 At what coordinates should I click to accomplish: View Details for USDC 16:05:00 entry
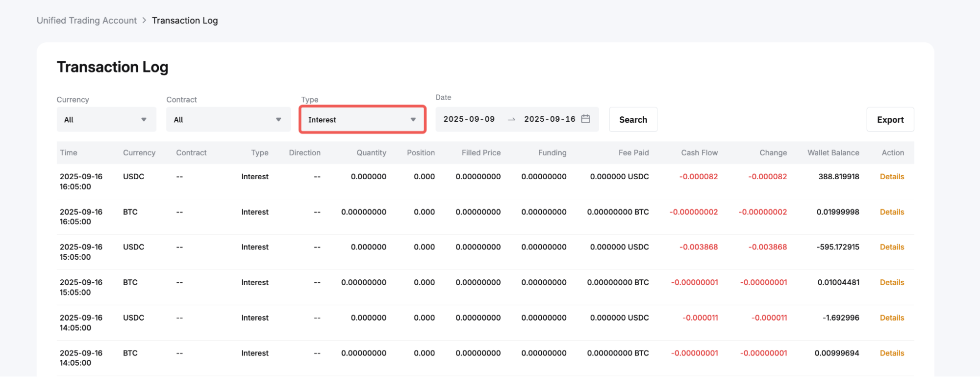pos(892,177)
